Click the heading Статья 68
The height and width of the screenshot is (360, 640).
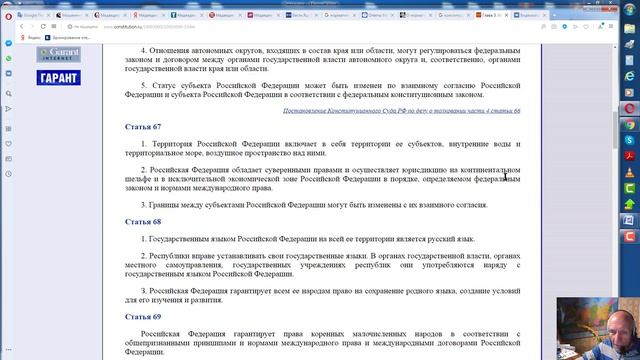143,222
